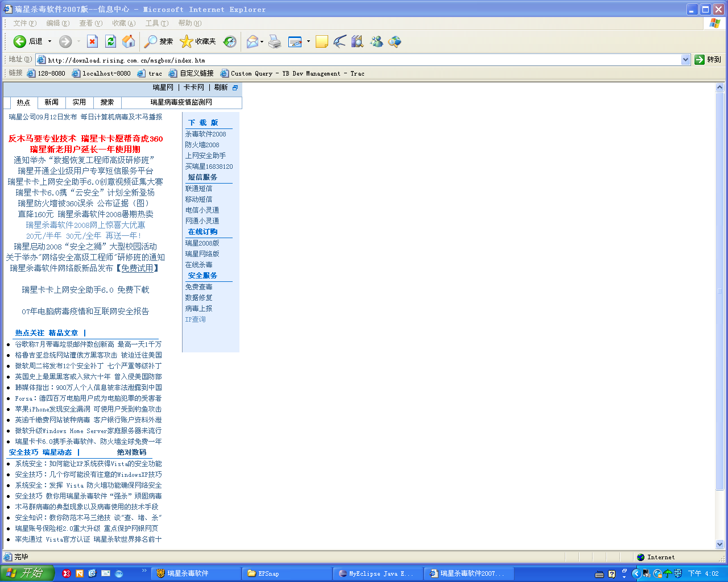
Task: Open the 瑞星病毒疫情监测网 tab
Action: pyautogui.click(x=181, y=102)
